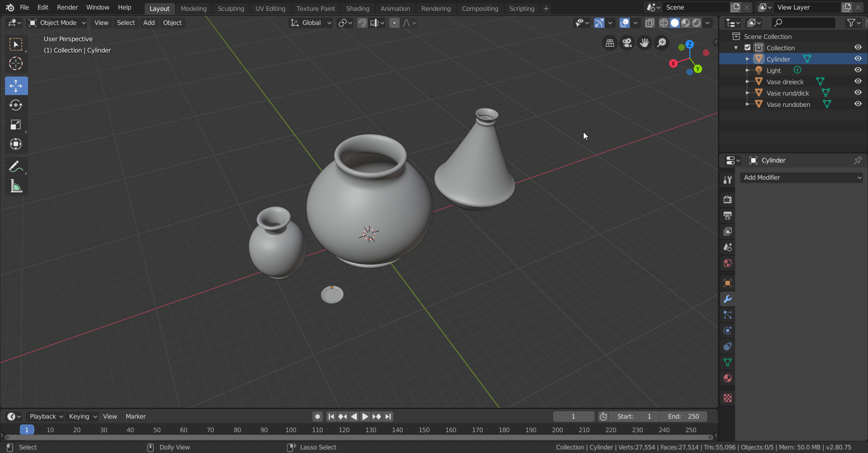Enable auto keying record button
Viewport: 868px width, 453px height.
(317, 416)
